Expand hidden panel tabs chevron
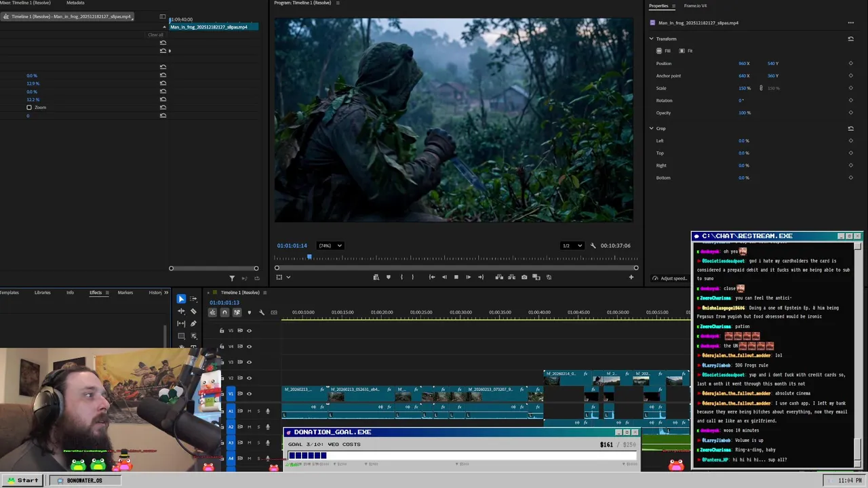 [165, 293]
